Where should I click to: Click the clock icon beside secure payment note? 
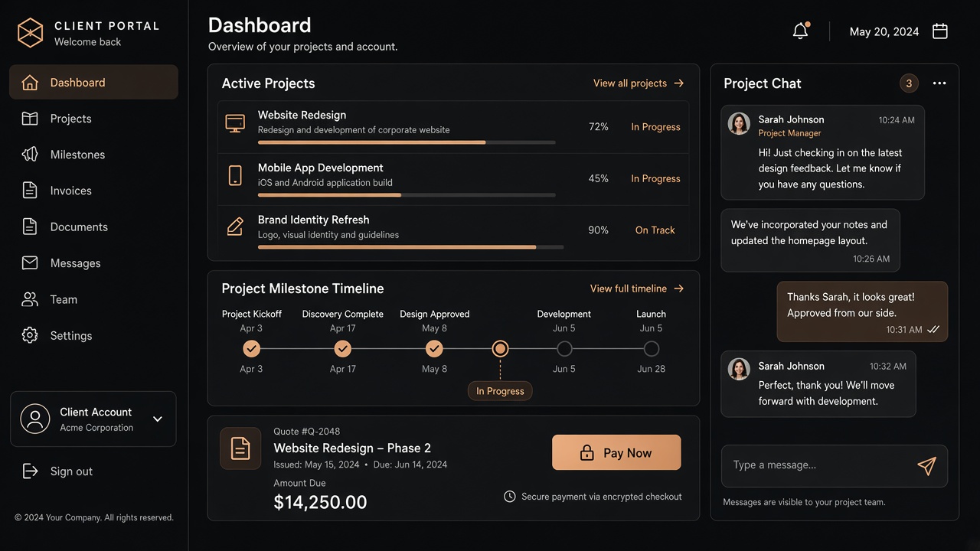(510, 497)
